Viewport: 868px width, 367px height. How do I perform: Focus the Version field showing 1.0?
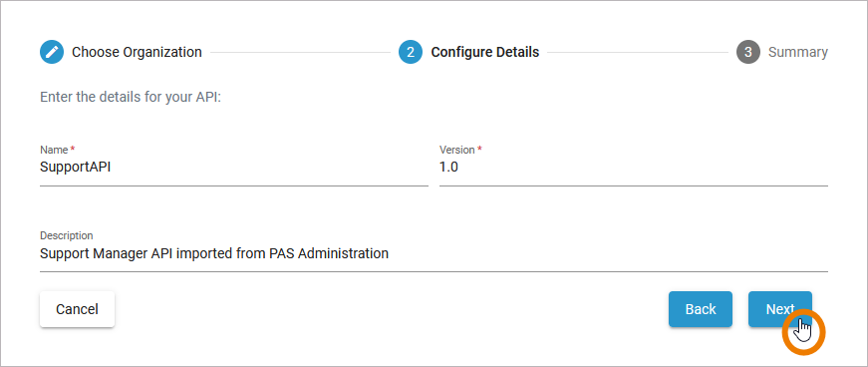click(633, 168)
